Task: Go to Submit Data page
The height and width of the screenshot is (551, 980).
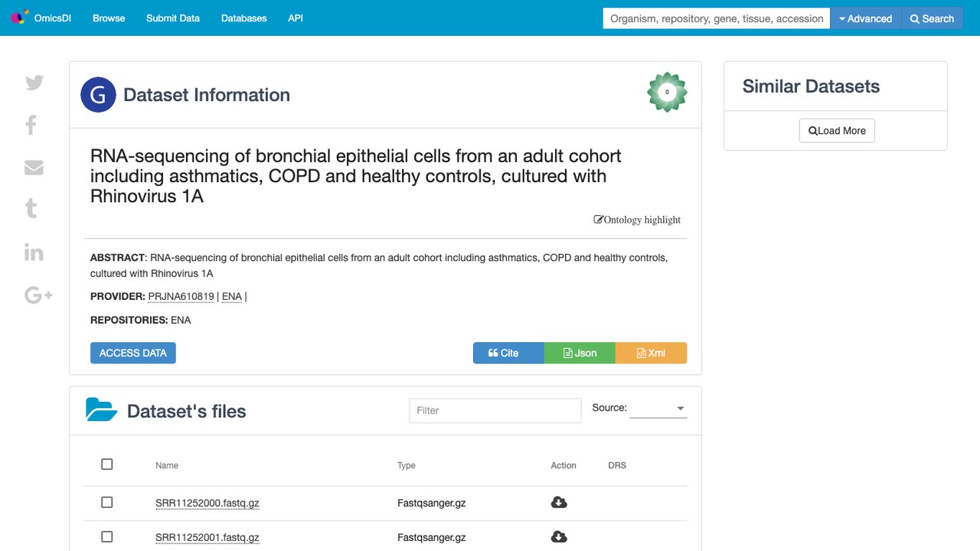Action: tap(173, 18)
